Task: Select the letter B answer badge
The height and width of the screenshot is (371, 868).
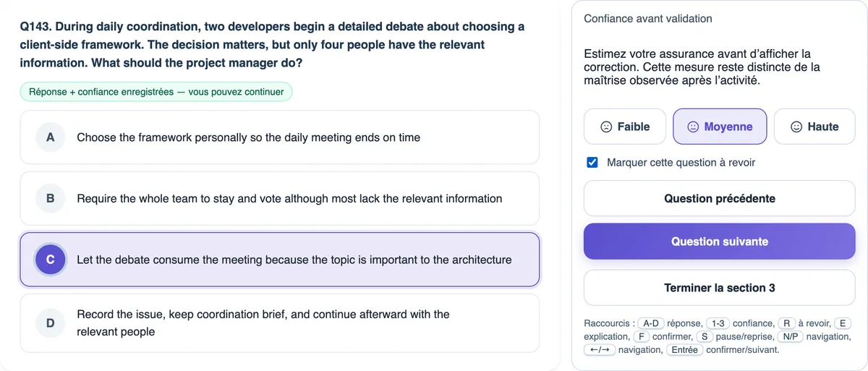Action: click(x=51, y=198)
